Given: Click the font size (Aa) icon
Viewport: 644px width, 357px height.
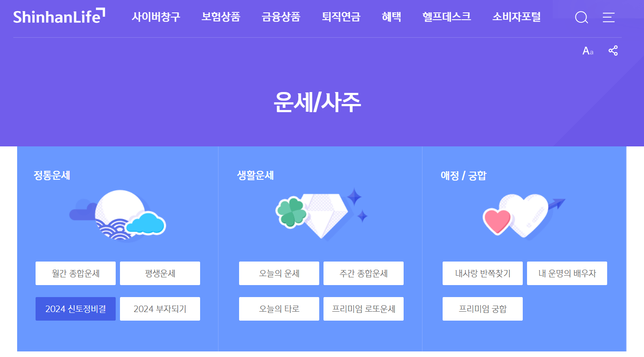Looking at the screenshot, I should click(x=587, y=51).
